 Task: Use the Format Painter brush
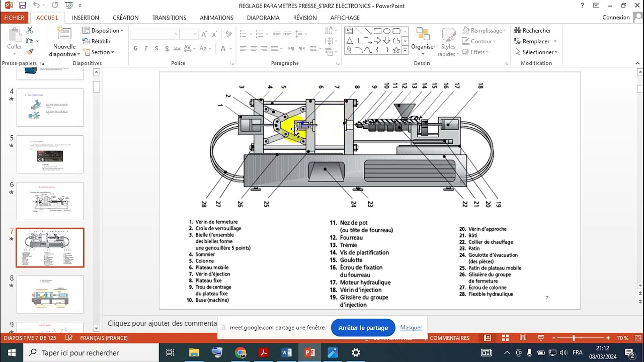pyautogui.click(x=30, y=51)
